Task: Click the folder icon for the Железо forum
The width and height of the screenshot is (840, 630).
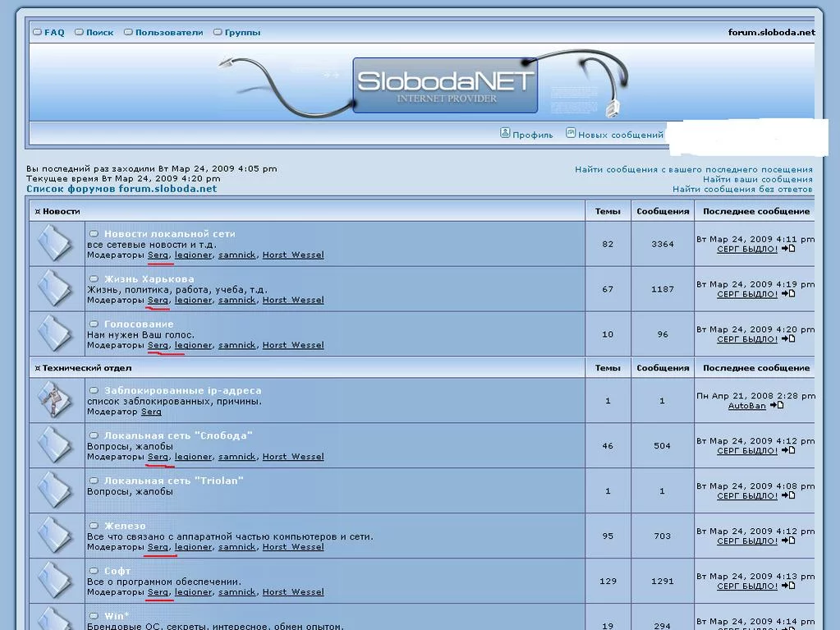Action: pos(55,536)
